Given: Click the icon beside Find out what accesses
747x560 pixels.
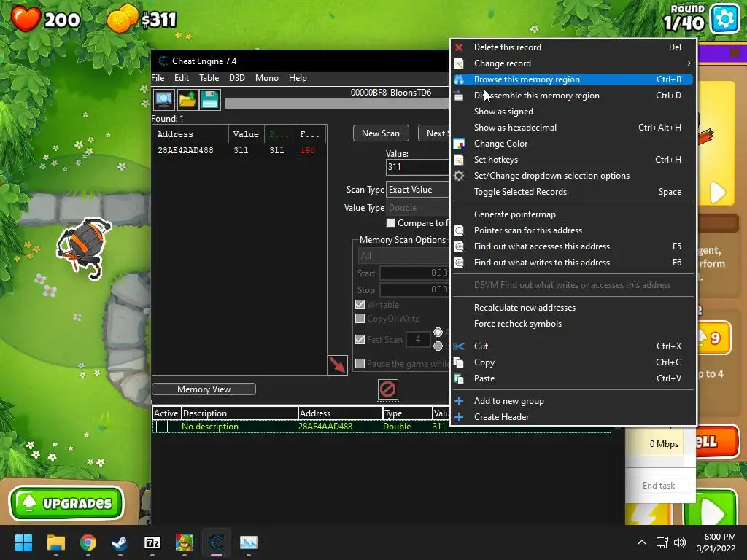Looking at the screenshot, I should [459, 246].
